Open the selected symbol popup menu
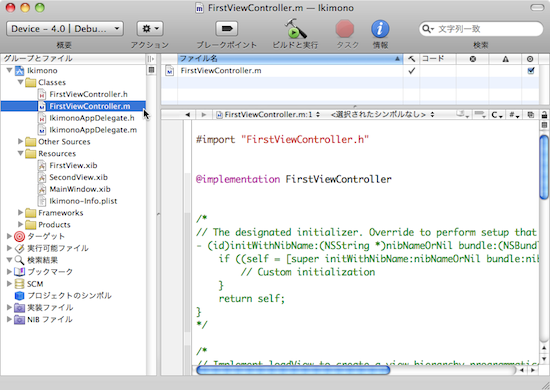550x390 pixels. 382,115
